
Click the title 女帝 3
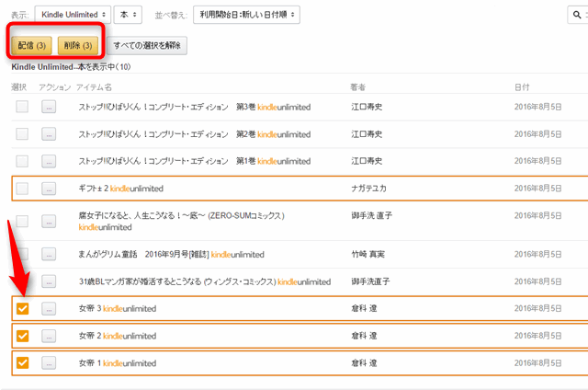pyautogui.click(x=90, y=308)
